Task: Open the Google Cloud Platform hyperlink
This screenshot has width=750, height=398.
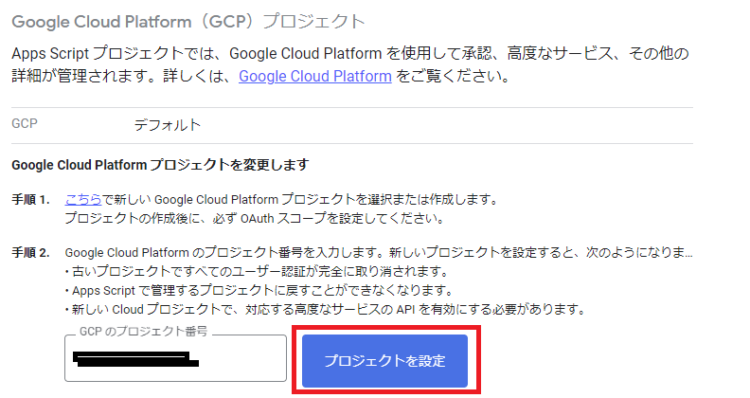Action: [x=315, y=76]
